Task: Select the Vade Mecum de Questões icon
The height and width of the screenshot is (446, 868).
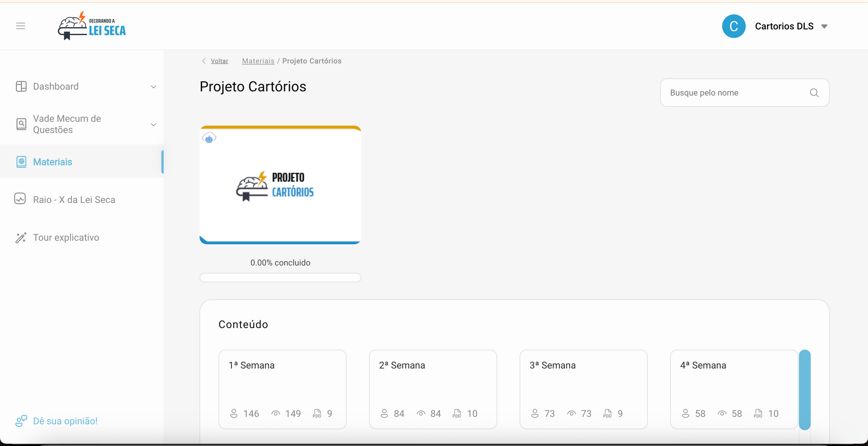Action: coord(21,124)
